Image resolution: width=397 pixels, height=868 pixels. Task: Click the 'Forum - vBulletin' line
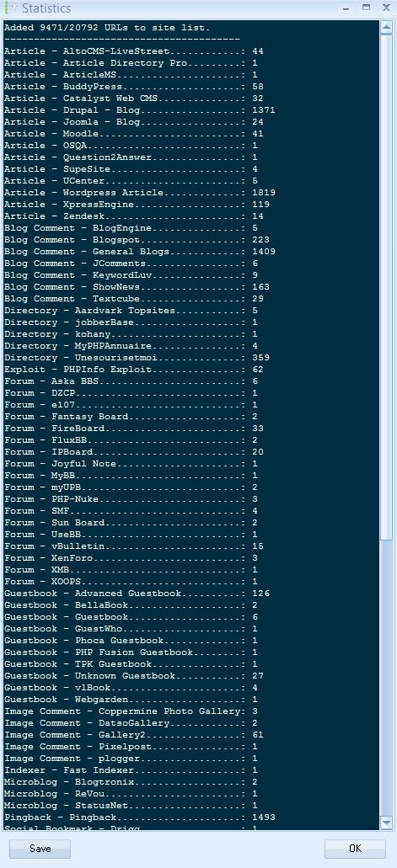coord(134,546)
